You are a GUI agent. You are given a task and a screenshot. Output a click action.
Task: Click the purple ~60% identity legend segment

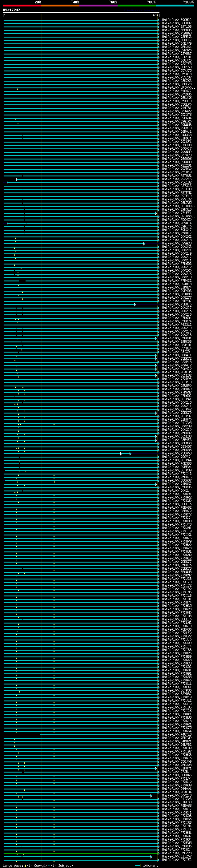[99, 6]
